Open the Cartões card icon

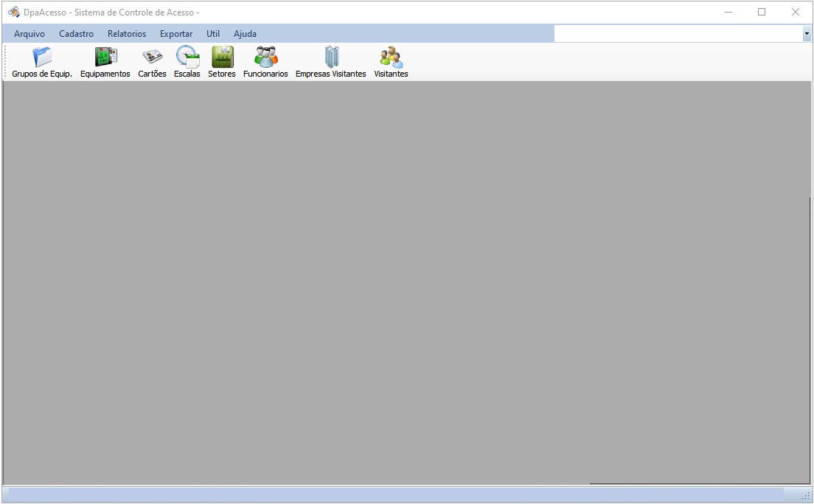pyautogui.click(x=152, y=57)
